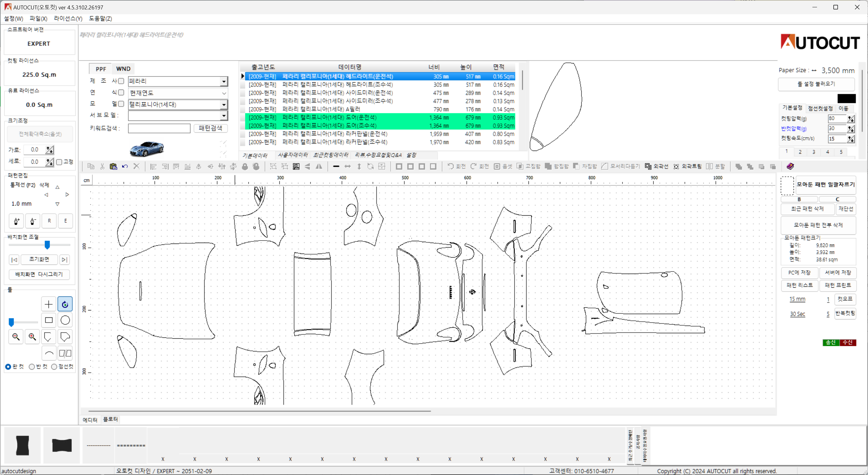Click the X delete icon in the toolbar
Viewport: 868px width, 475px height.
(136, 166)
